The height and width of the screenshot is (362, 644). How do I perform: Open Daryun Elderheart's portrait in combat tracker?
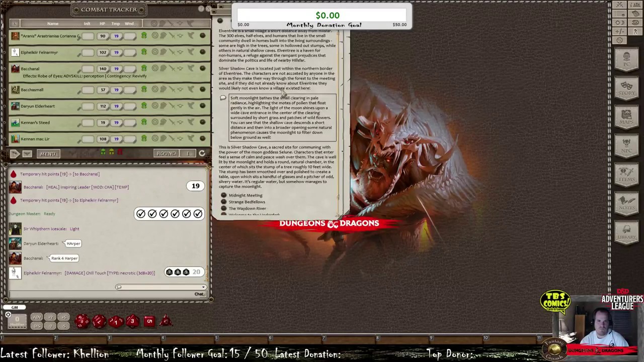click(15, 106)
